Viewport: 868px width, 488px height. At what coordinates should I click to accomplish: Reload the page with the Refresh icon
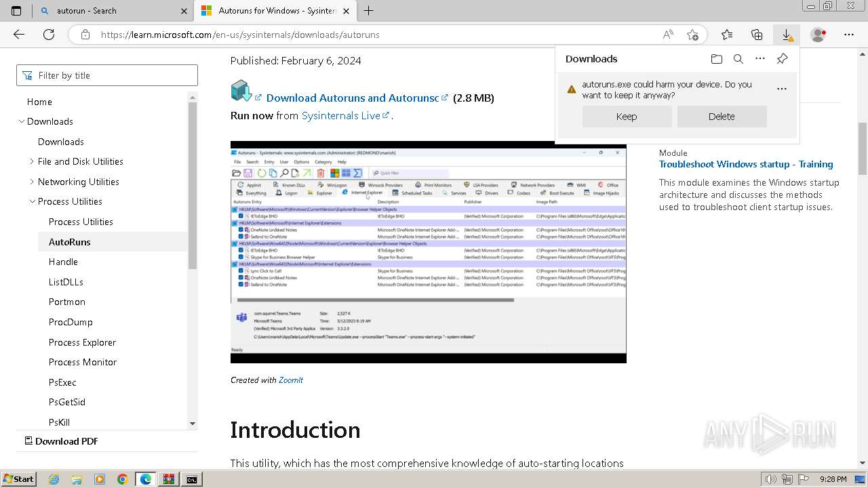coord(49,35)
